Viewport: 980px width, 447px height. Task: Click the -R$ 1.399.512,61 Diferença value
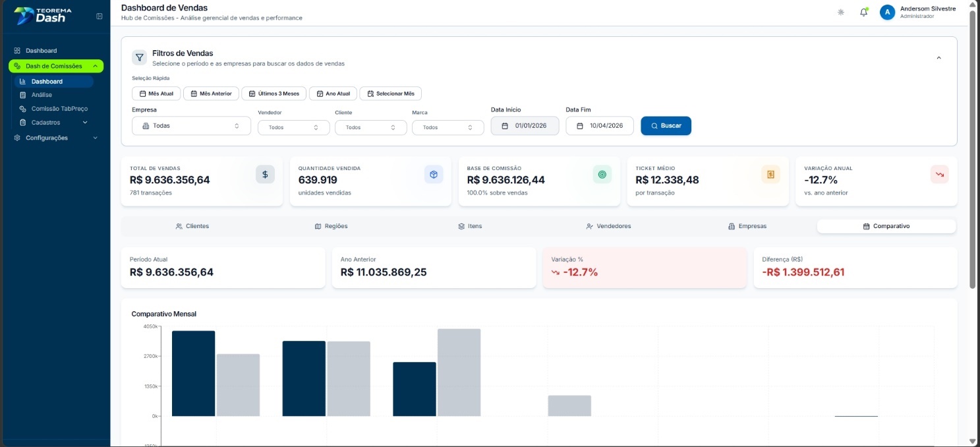click(803, 272)
